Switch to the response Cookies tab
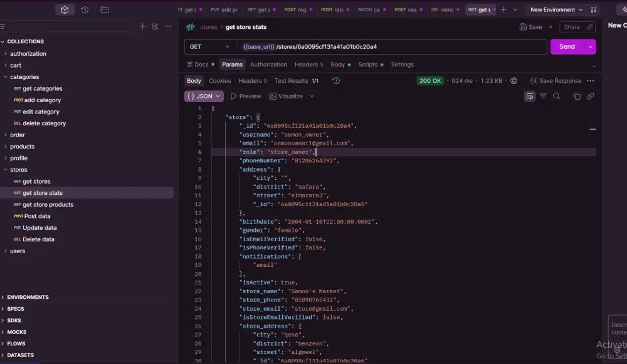The height and width of the screenshot is (364, 627). coord(219,81)
